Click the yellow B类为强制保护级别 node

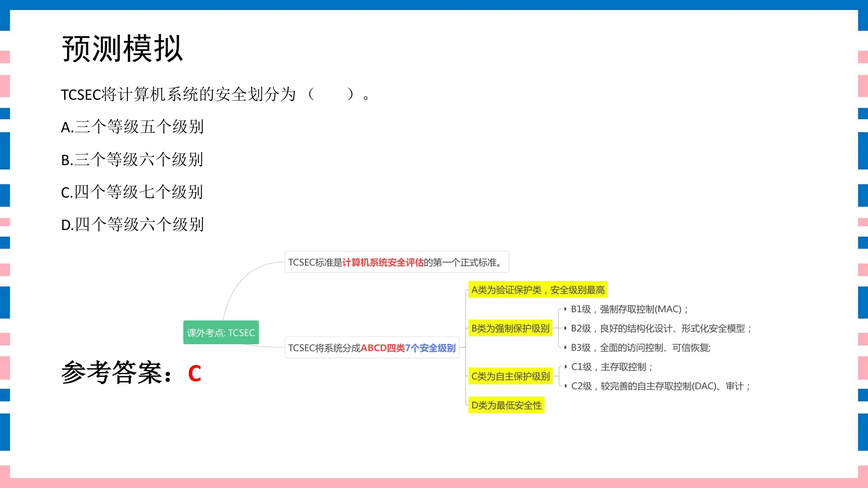510,328
